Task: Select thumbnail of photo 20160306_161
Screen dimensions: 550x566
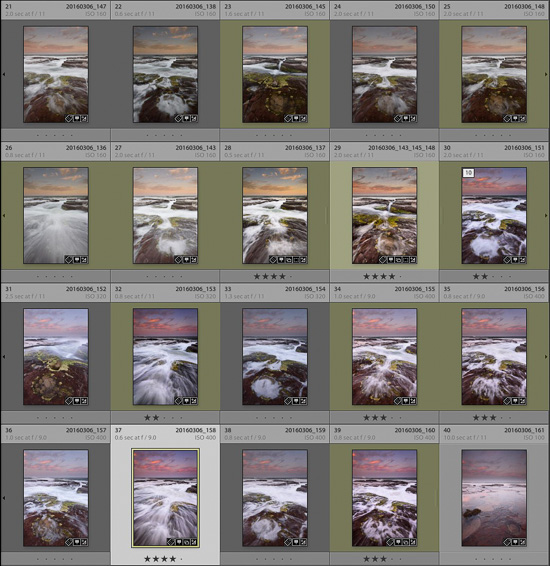Action: pyautogui.click(x=494, y=498)
